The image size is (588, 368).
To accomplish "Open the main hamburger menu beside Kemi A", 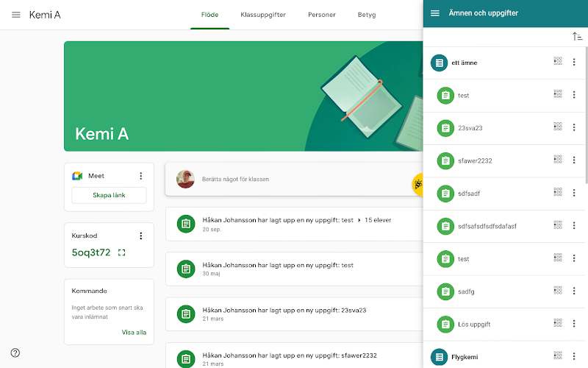I will tap(15, 15).
